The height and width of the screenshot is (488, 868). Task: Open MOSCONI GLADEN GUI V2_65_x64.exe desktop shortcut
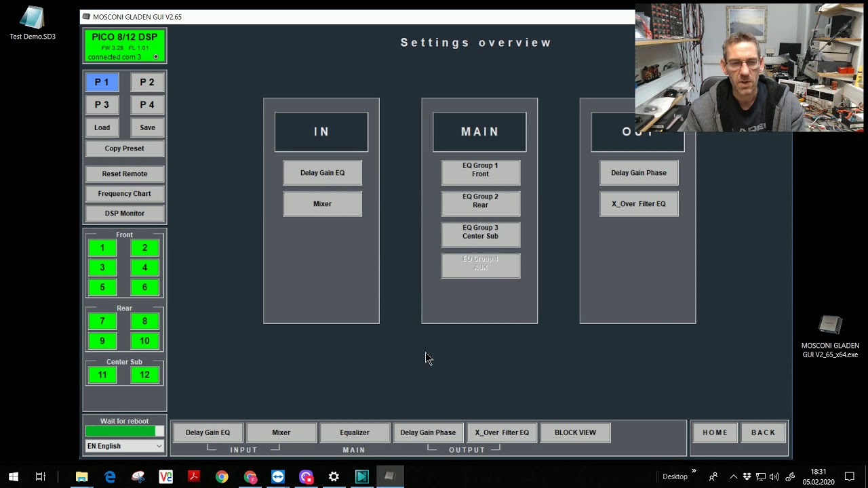pos(830,337)
